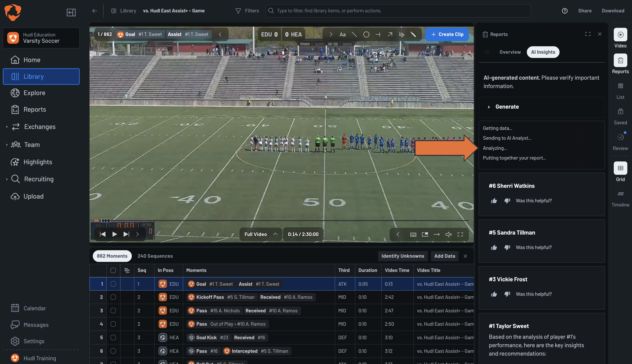Image resolution: width=632 pixels, height=364 pixels.
Task: Toggle the select-all moments checkbox
Action: pyautogui.click(x=113, y=270)
